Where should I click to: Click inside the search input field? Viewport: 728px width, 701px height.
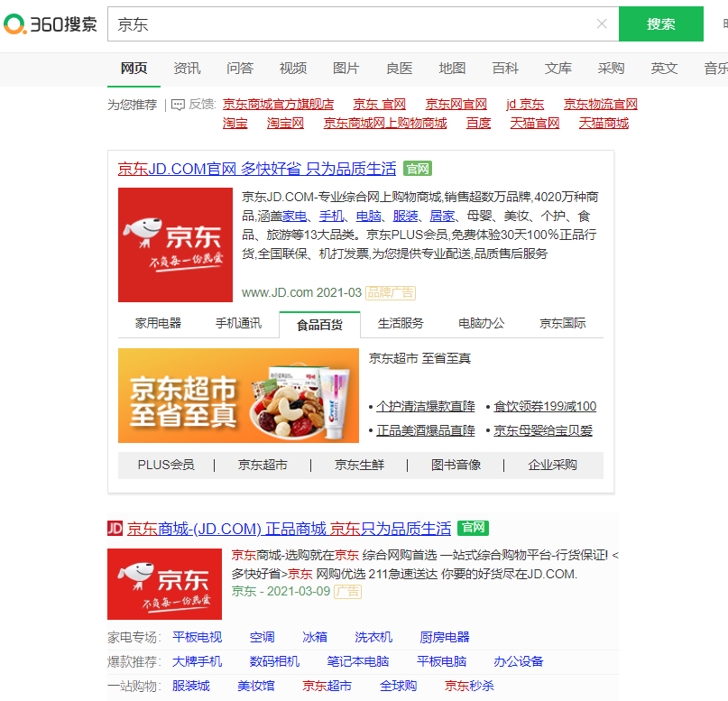tap(352, 23)
